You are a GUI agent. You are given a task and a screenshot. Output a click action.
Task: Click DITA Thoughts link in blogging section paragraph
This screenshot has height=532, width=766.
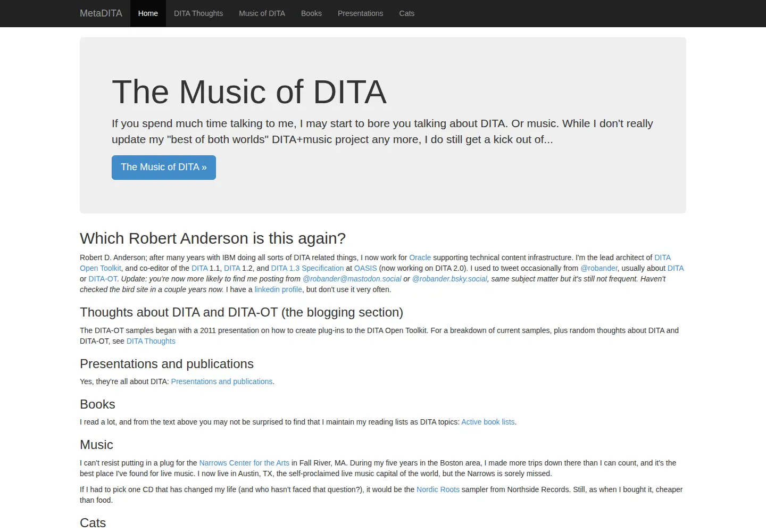[151, 341]
